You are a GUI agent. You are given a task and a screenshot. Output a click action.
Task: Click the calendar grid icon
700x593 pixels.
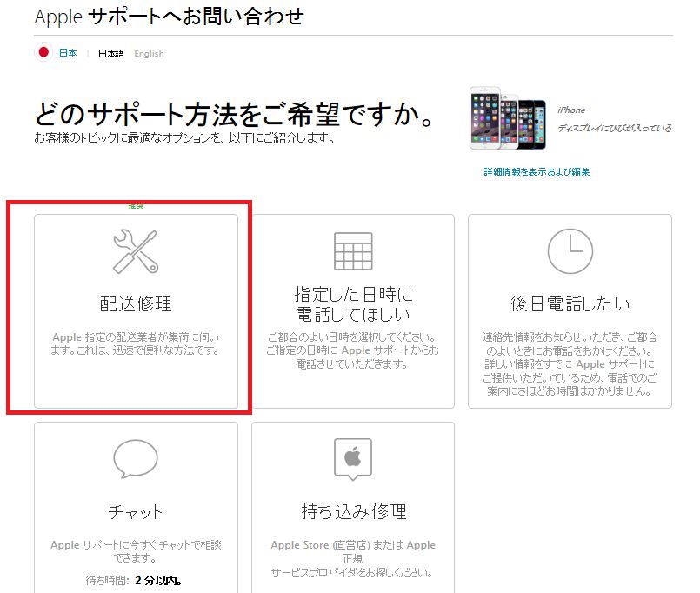point(353,251)
